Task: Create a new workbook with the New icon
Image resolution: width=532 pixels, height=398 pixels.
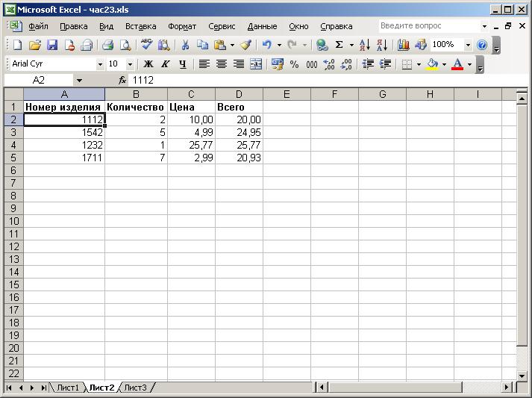Action: [x=18, y=45]
